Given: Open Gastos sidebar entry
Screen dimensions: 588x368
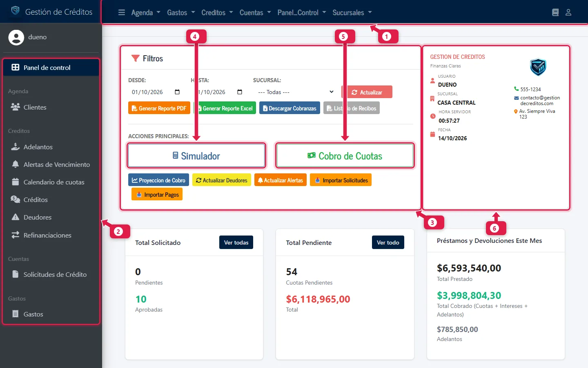Looking at the screenshot, I should click(51, 314).
